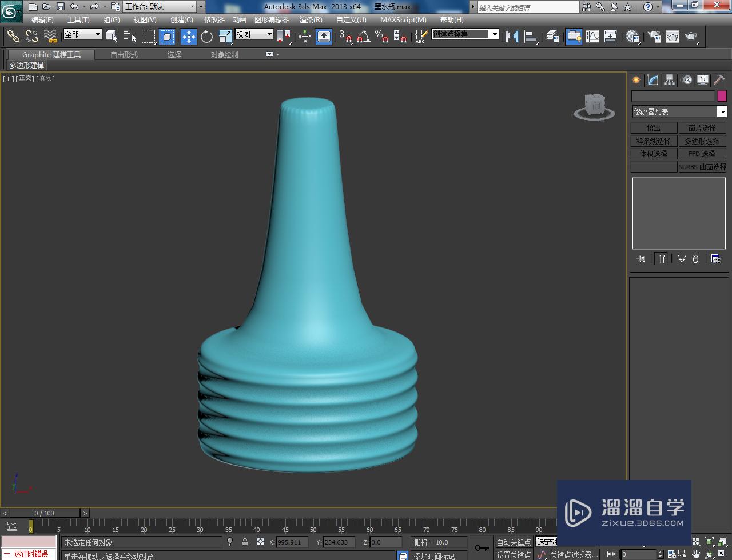
Task: Toggle the 3D Snaps button
Action: [345, 37]
